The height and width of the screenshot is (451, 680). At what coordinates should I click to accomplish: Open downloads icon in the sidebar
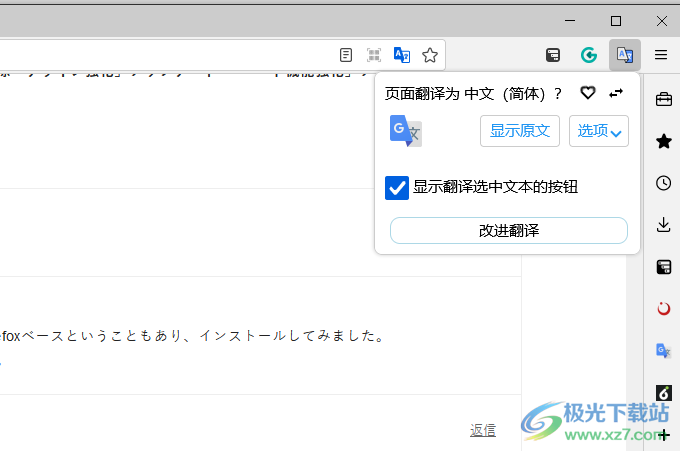point(664,225)
